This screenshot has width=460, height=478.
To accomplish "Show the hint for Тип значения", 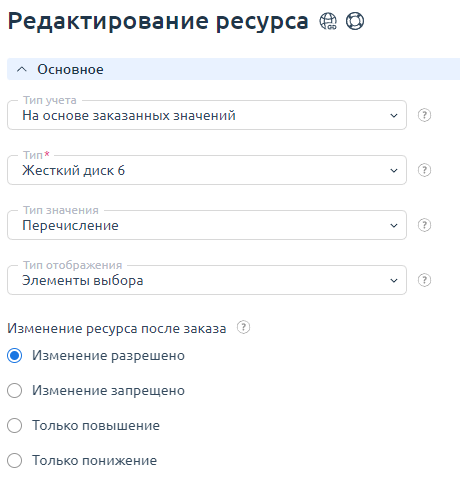I will click(x=424, y=225).
